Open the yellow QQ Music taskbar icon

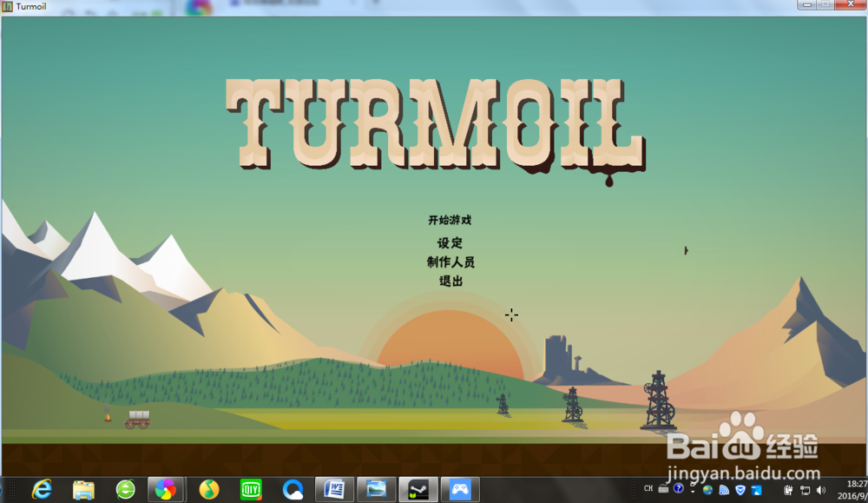(x=208, y=490)
